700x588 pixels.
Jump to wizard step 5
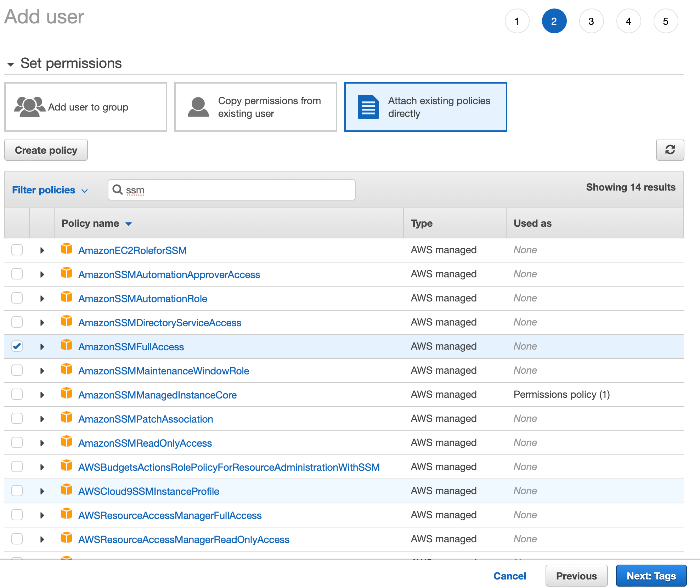[666, 21]
